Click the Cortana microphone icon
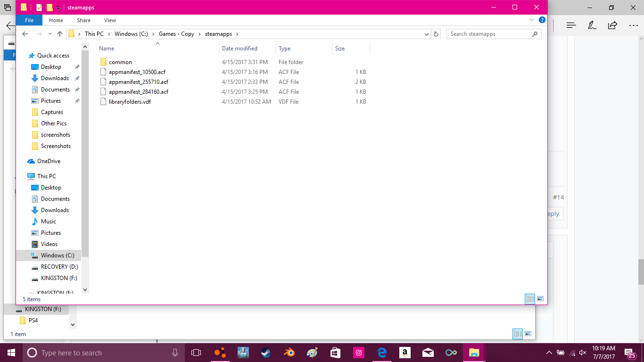 [x=175, y=353]
